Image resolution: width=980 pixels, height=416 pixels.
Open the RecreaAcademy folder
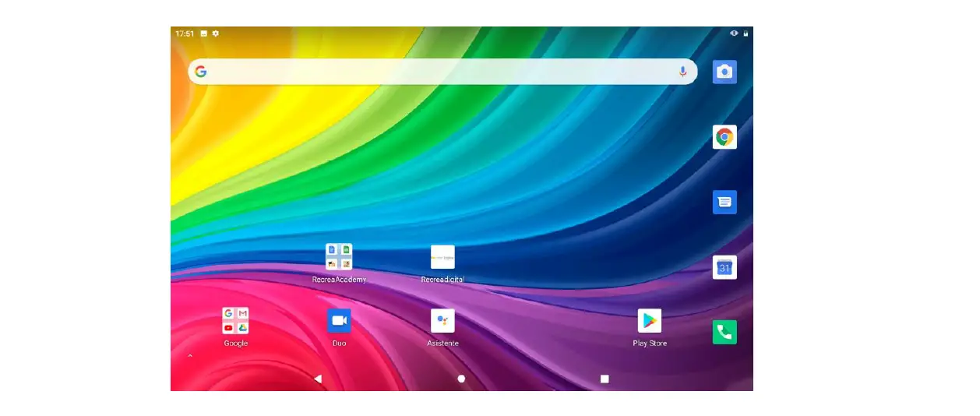[339, 256]
